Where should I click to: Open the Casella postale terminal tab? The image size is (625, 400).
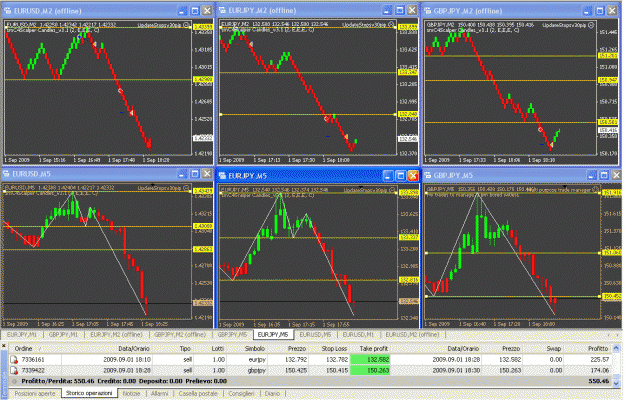tap(198, 393)
